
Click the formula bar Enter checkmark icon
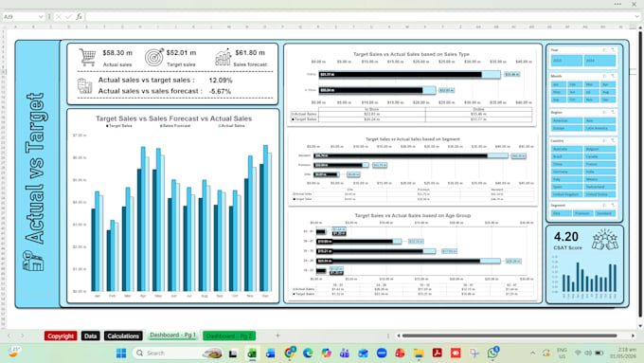click(68, 17)
